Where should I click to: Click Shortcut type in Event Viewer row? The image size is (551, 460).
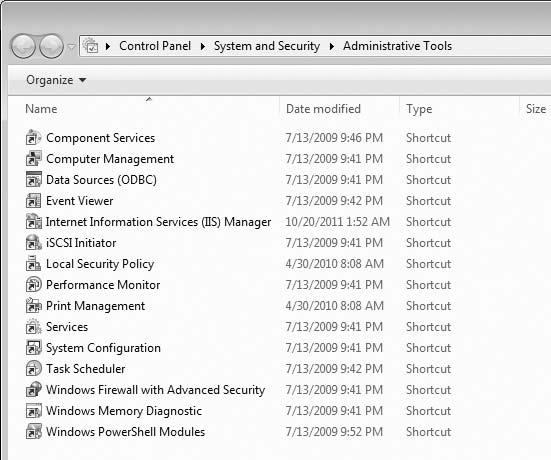[x=428, y=201]
